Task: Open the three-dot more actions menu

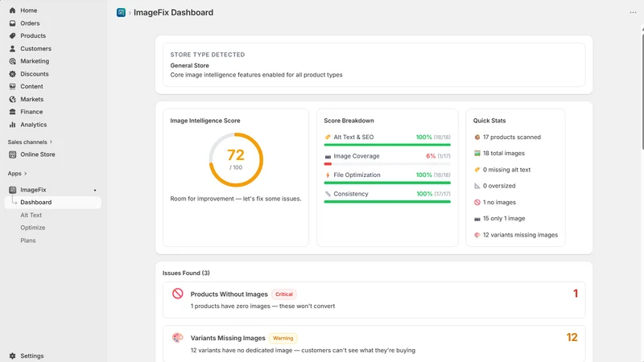Action: click(x=633, y=12)
